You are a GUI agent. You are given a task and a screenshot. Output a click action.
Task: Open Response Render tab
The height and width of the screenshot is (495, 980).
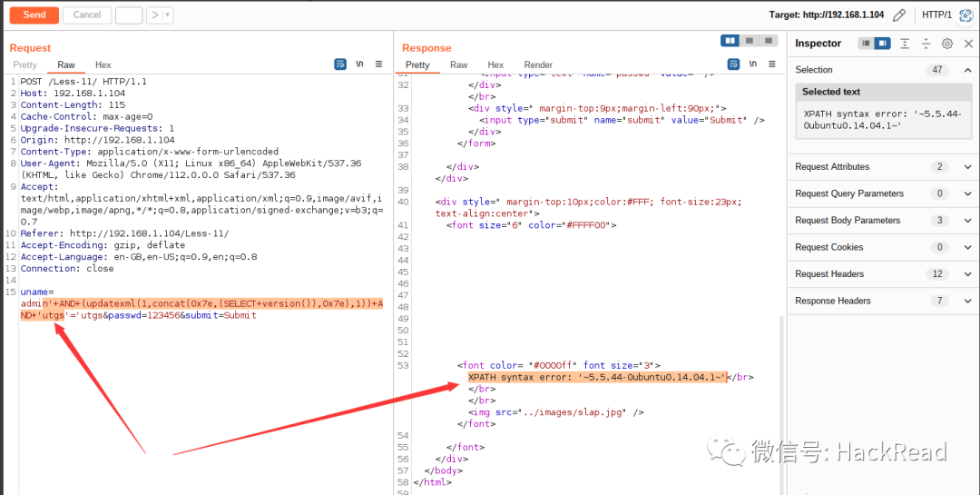tap(538, 64)
